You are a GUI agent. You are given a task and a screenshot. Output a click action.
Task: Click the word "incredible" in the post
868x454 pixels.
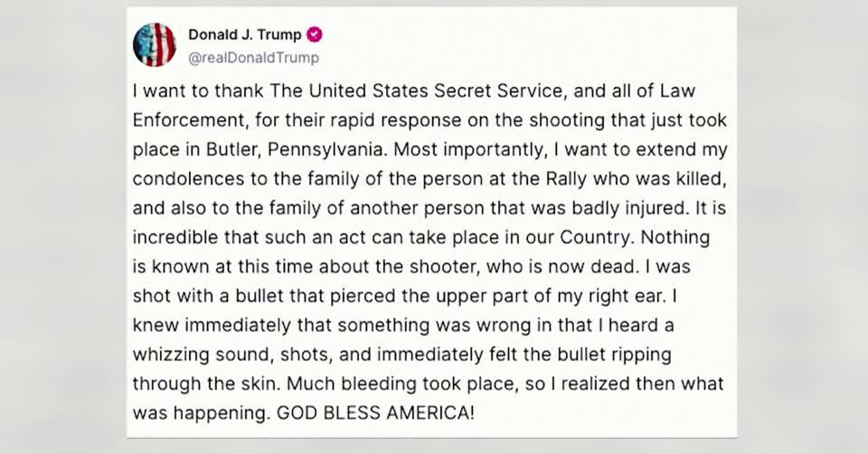[x=173, y=237]
